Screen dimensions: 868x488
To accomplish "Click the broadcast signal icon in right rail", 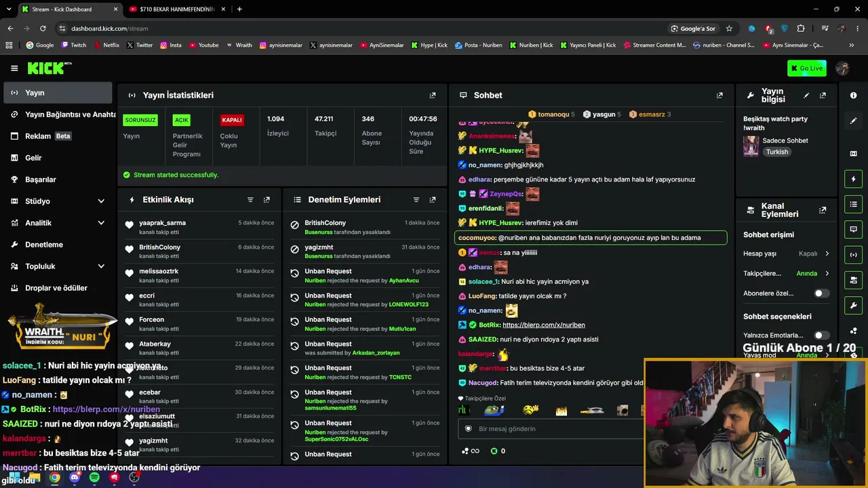I will point(853,254).
